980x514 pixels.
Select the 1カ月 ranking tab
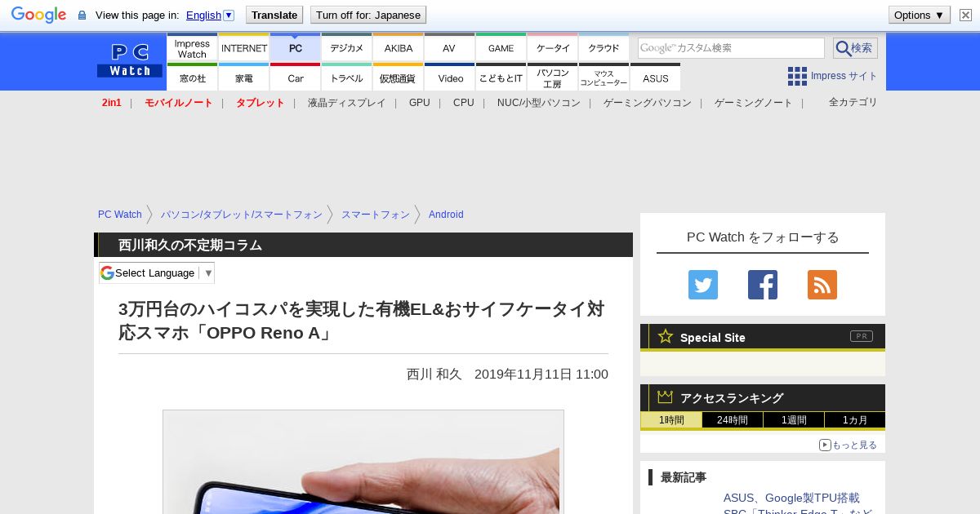click(x=855, y=420)
